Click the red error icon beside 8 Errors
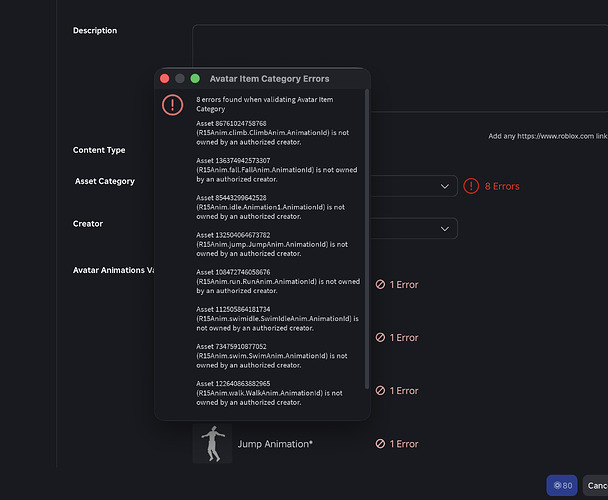Viewport: 608px width, 500px height. tap(471, 186)
